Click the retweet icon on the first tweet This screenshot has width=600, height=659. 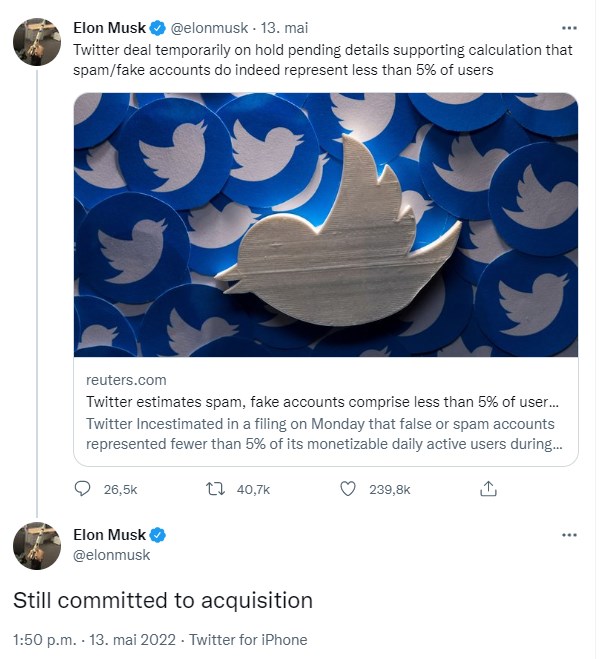pos(213,489)
